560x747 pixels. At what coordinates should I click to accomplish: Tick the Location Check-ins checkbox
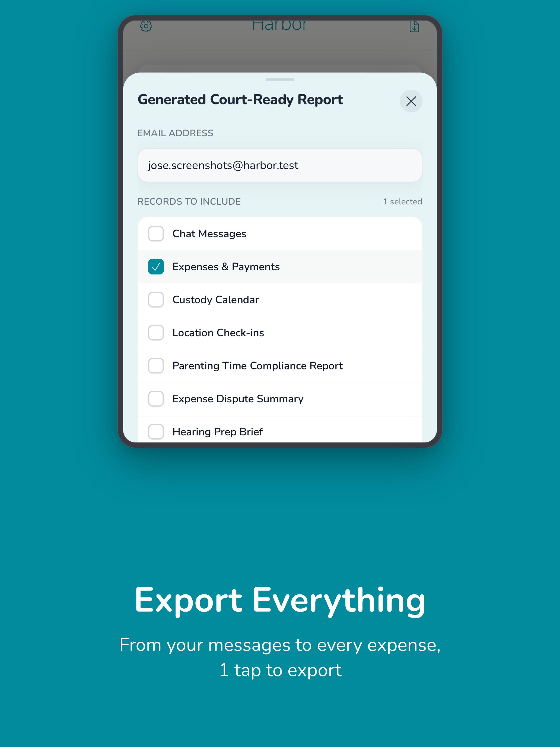pos(156,333)
